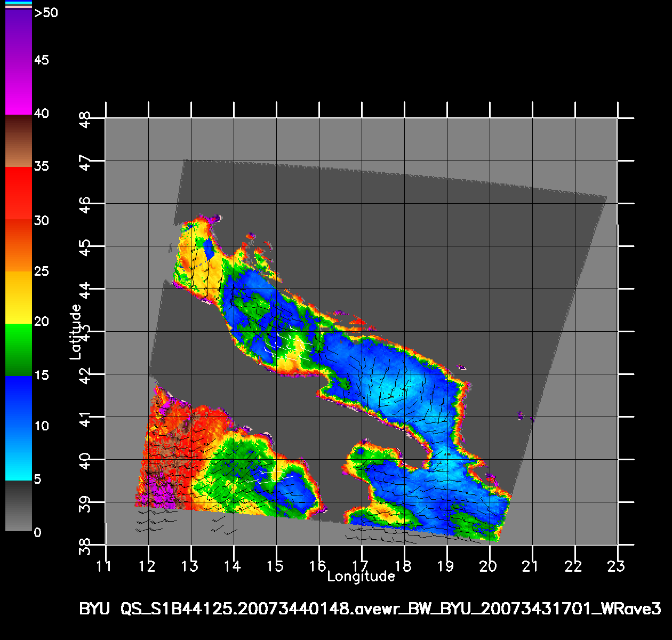Click the "Longitude" axis title
Image resolution: width=672 pixels, height=640 pixels.
(x=361, y=576)
